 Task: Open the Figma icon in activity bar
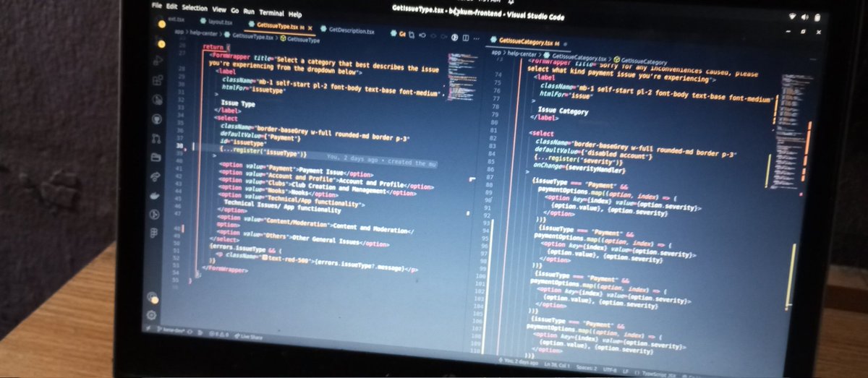pos(154,233)
